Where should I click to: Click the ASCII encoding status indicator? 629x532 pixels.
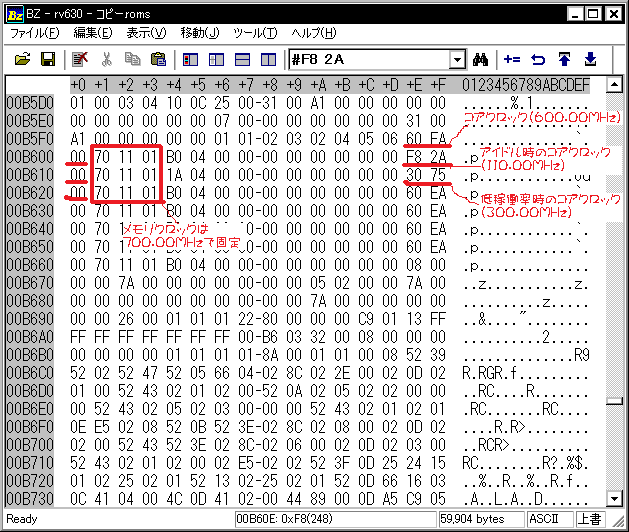(549, 519)
